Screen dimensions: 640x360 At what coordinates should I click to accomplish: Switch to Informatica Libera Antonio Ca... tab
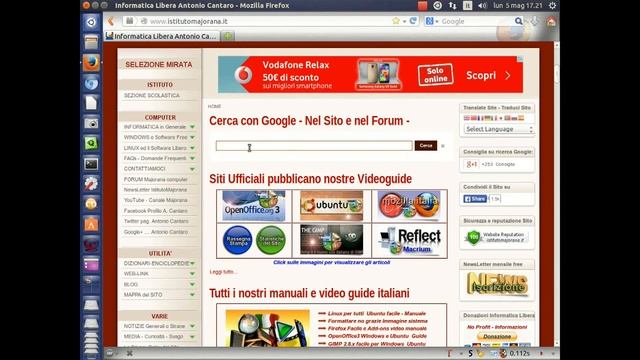coord(161,36)
